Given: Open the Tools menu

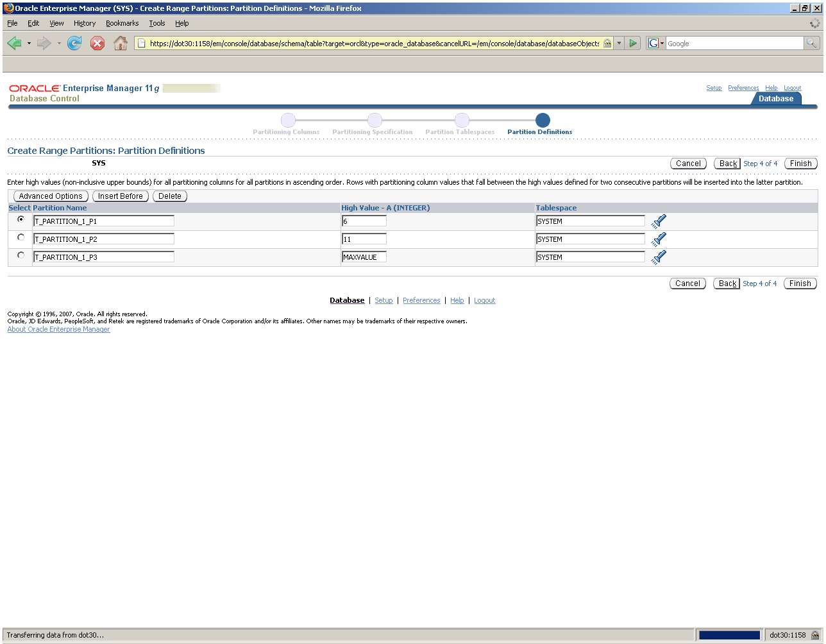Looking at the screenshot, I should [x=157, y=23].
